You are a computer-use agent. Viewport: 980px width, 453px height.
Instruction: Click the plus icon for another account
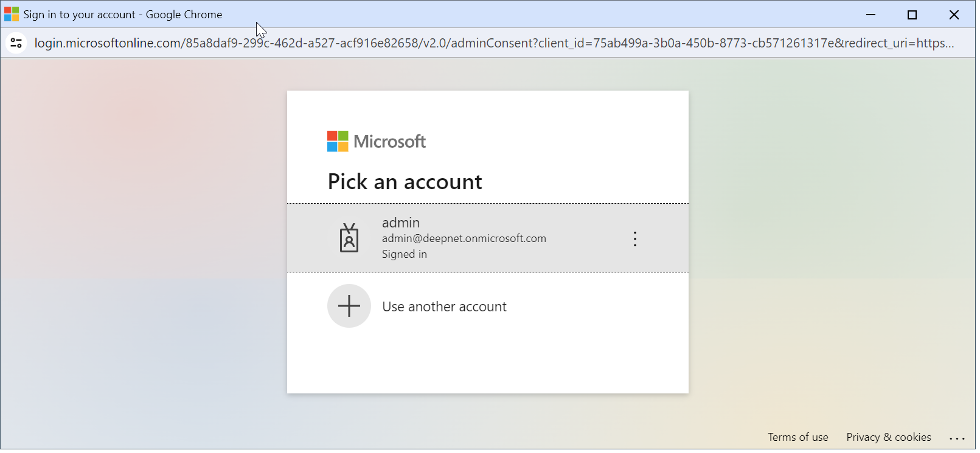349,306
